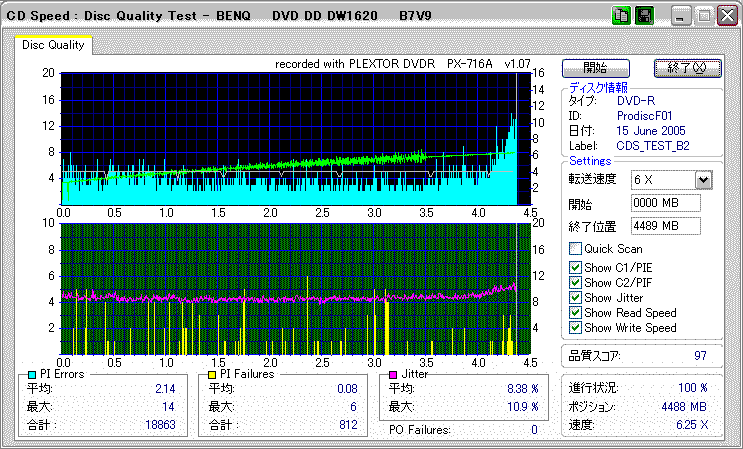The height and width of the screenshot is (449, 743).
Task: Click the magenta Jitter legend square
Action: point(393,373)
